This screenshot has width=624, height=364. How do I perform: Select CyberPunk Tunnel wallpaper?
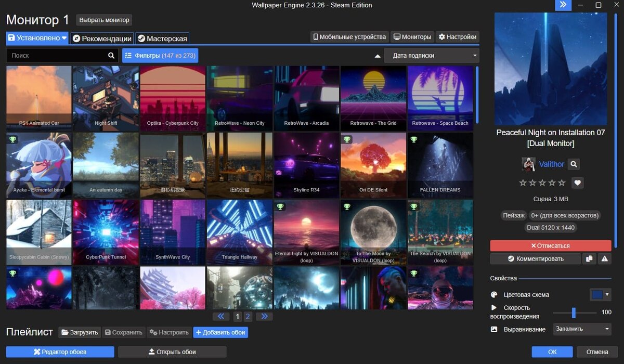coord(106,232)
